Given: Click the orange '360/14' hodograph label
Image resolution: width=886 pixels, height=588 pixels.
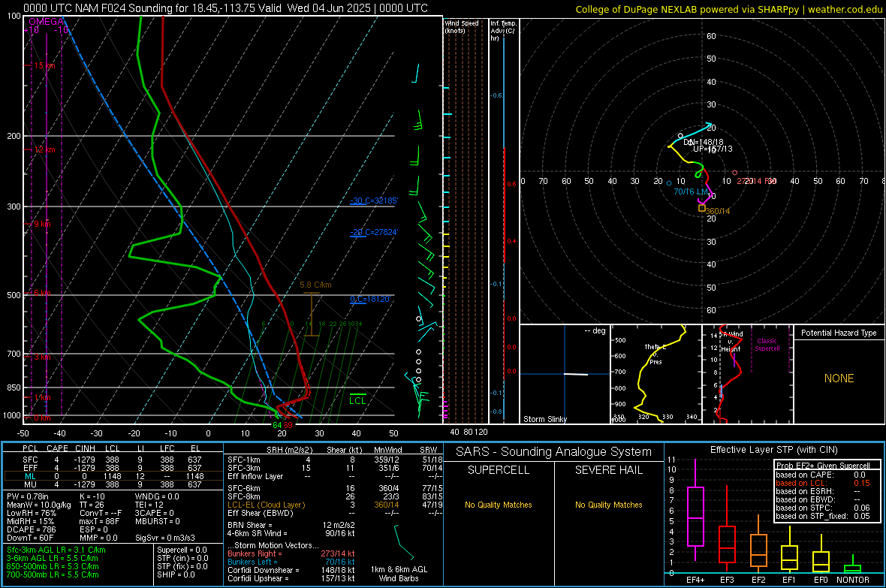Looking at the screenshot, I should pyautogui.click(x=718, y=211).
